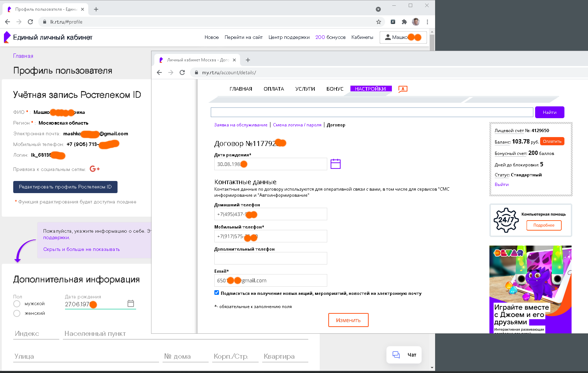This screenshot has height=373, width=588.
Task: Click the Подробнее button for Компьютерная помощь
Action: click(544, 225)
